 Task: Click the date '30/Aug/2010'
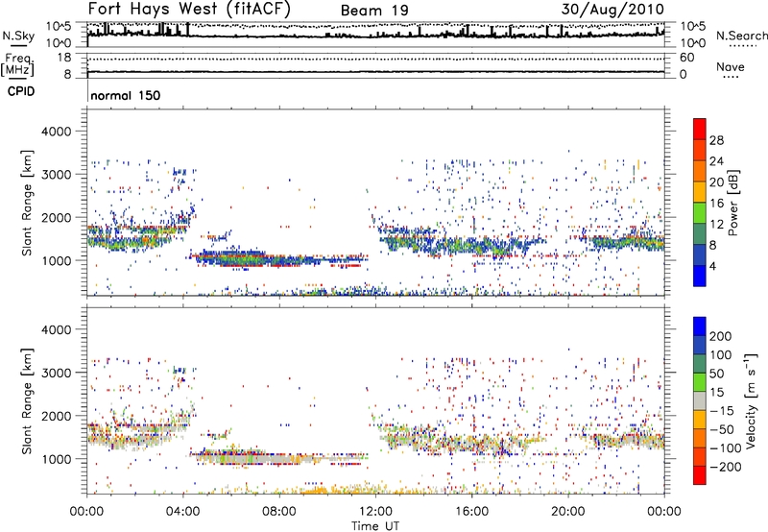[x=612, y=10]
